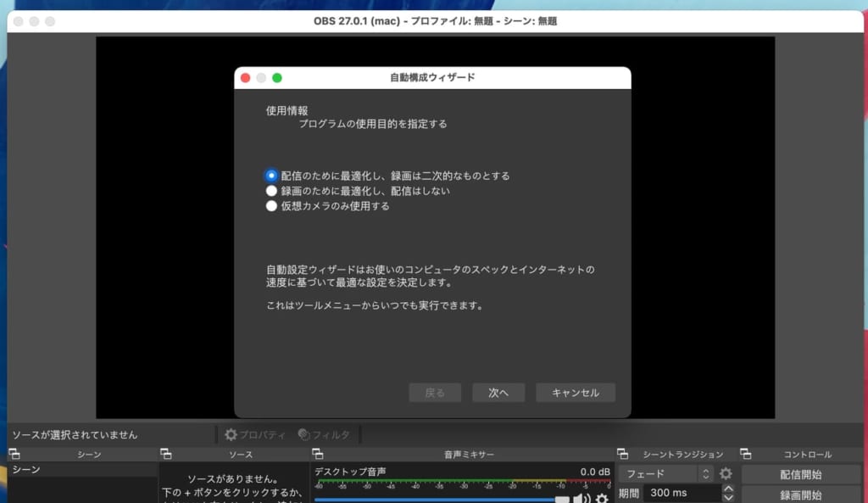Viewport: 868px width, 503px height.
Task: Open desktop audio settings gear icon
Action: click(602, 499)
